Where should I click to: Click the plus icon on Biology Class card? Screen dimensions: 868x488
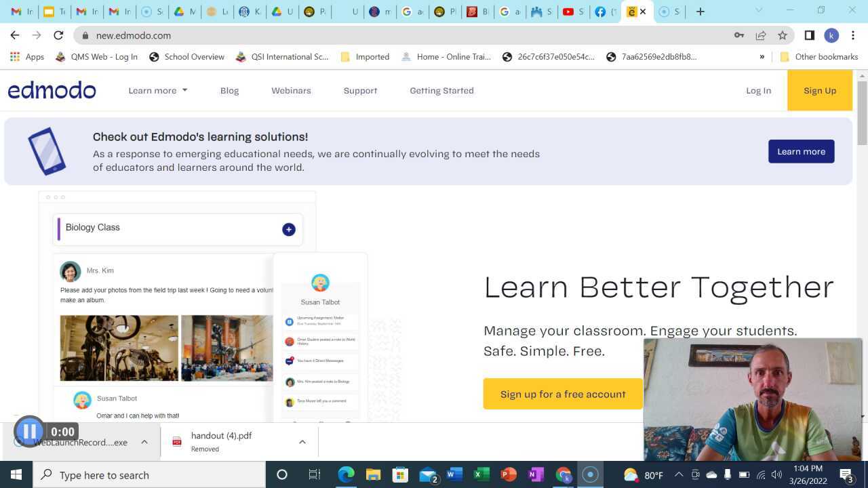click(289, 229)
